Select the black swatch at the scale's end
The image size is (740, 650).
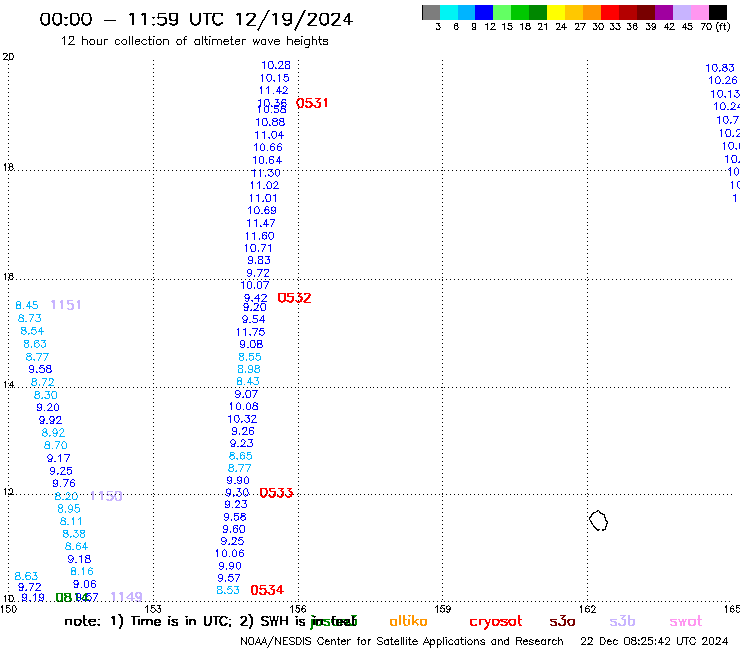coord(718,12)
